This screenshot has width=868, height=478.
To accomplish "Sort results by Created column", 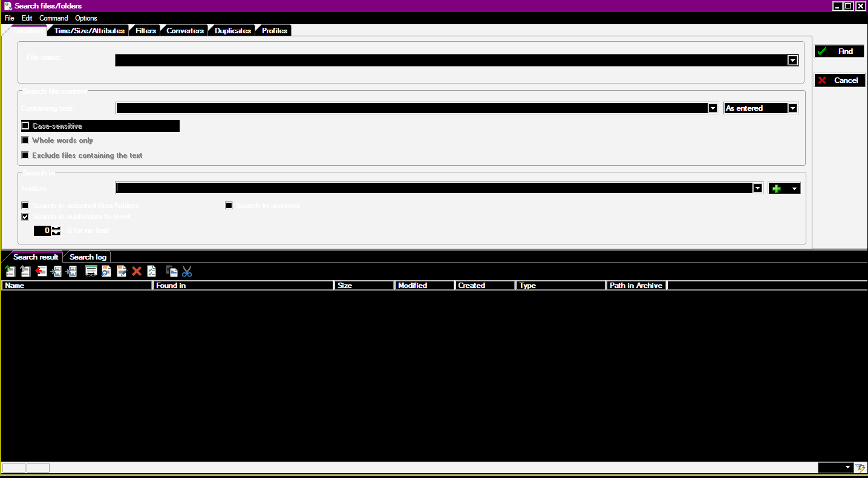I will click(x=485, y=286).
